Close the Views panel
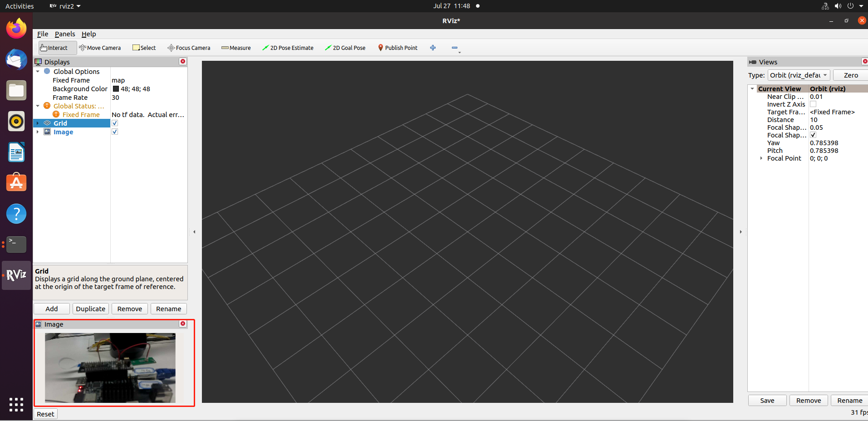 point(865,61)
